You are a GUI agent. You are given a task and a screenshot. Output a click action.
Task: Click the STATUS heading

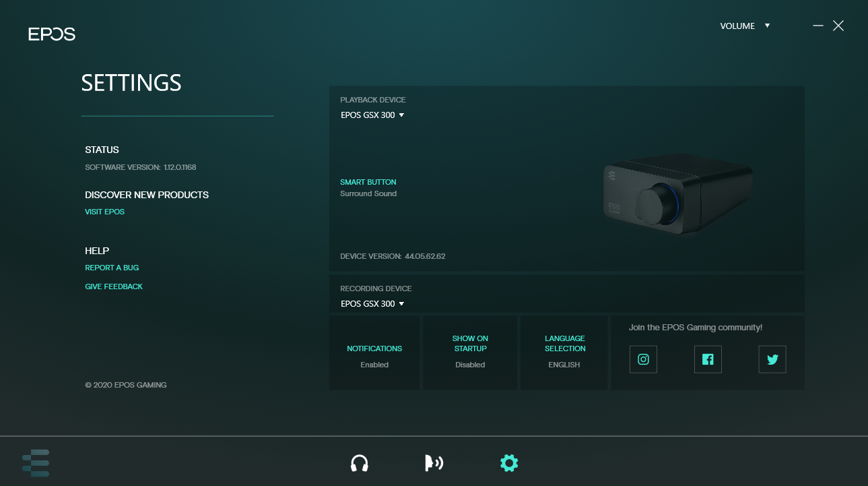click(x=102, y=150)
